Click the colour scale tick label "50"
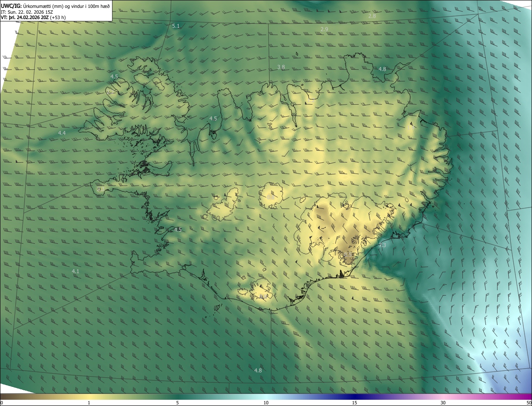Image resolution: width=532 pixels, height=406 pixels. (x=529, y=403)
